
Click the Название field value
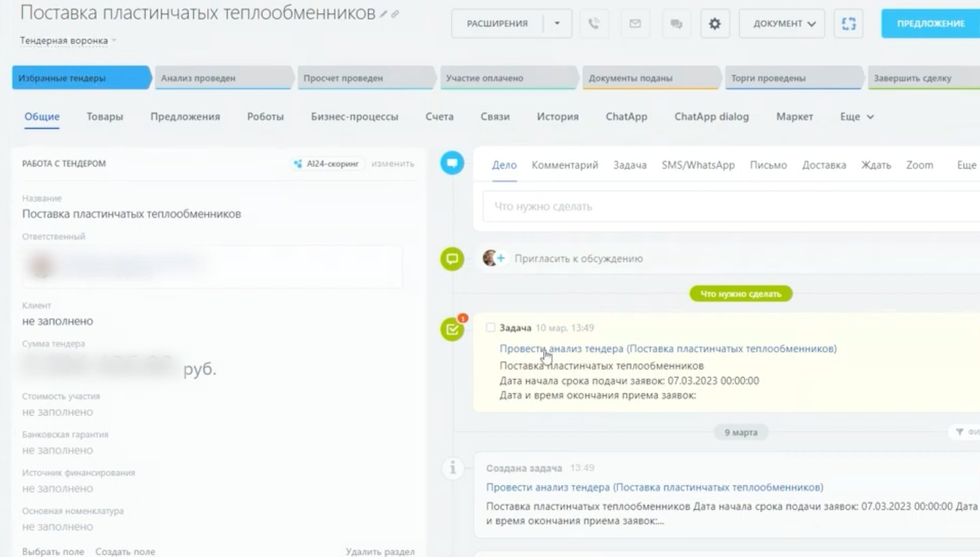click(131, 214)
